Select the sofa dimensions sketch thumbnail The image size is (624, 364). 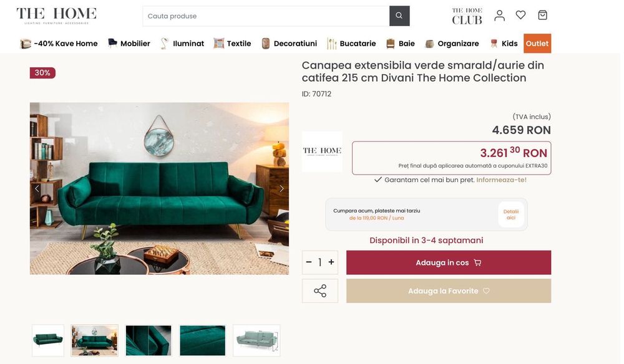click(256, 340)
